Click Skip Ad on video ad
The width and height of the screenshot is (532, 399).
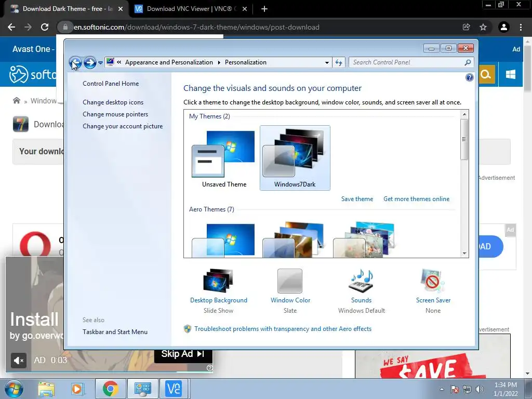tap(183, 354)
